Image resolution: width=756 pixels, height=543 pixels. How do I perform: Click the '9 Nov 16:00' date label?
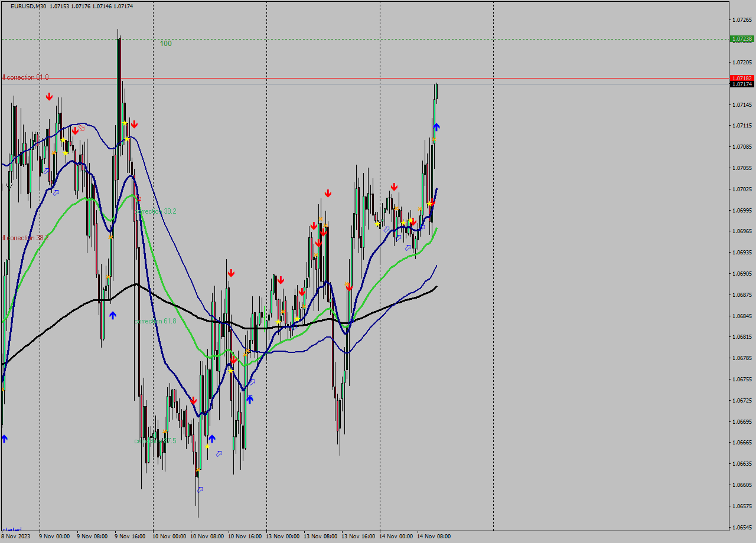131,537
